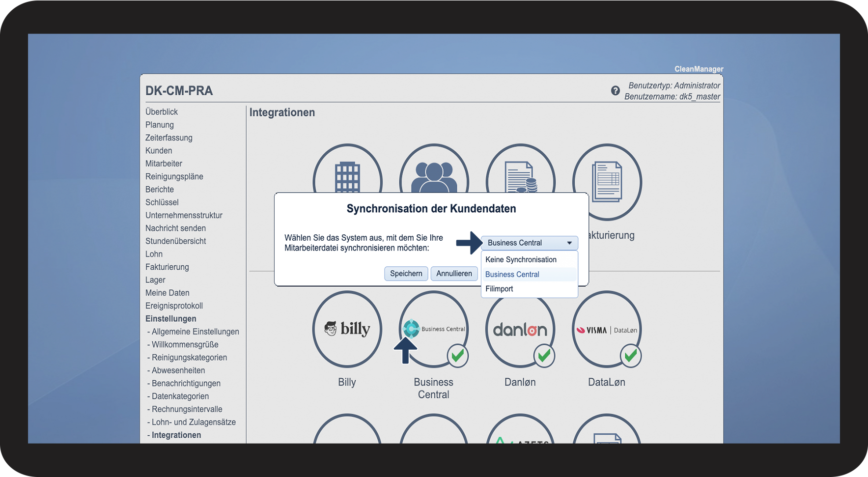Select the bold Einstellungen sidebar heading
868x477 pixels.
(x=171, y=319)
